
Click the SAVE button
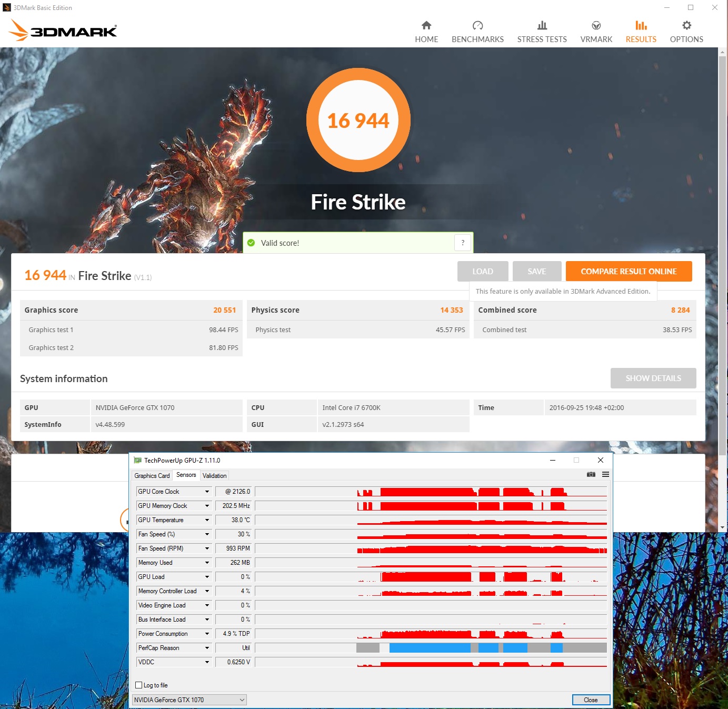tap(537, 271)
